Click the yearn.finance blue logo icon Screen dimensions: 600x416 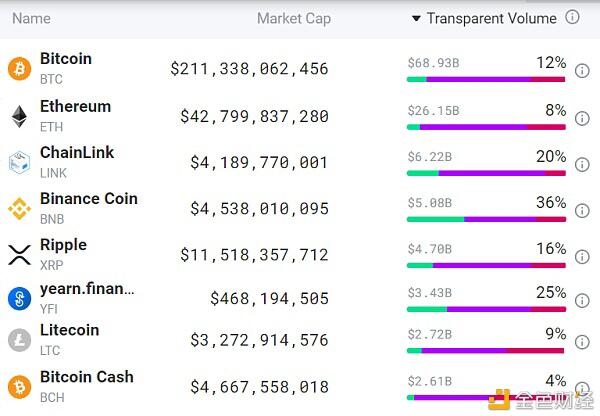(20, 299)
